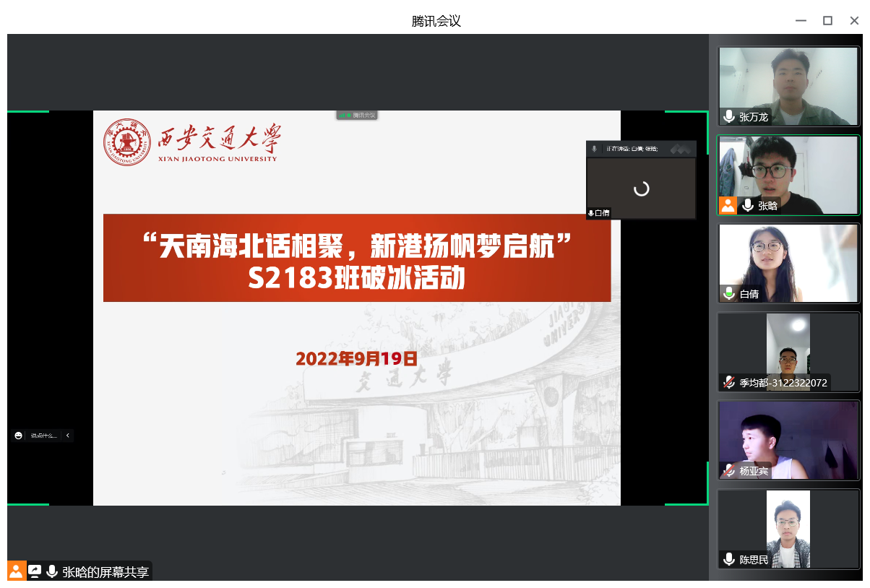Click the microphone icon on 陈思民's tile
Screen dimensions: 870x588
click(729, 559)
